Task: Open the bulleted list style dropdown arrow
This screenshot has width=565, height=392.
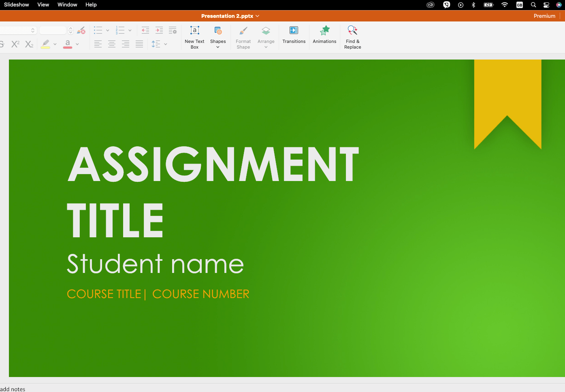Action: [x=108, y=30]
